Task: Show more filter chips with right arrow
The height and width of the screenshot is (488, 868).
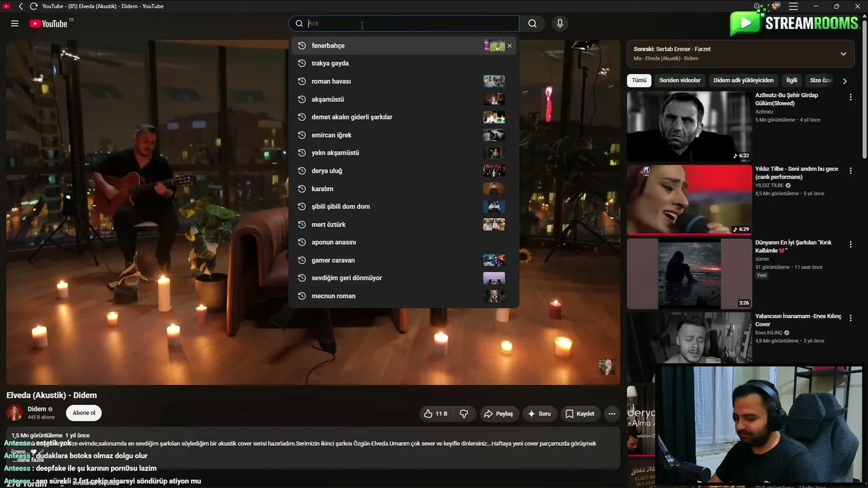Action: pos(844,81)
